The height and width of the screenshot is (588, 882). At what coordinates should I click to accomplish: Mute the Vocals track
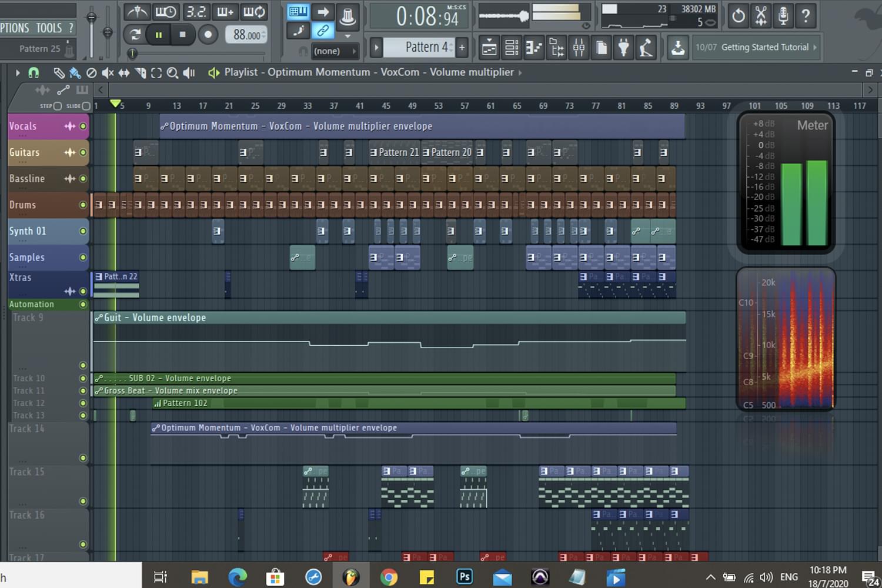(83, 126)
